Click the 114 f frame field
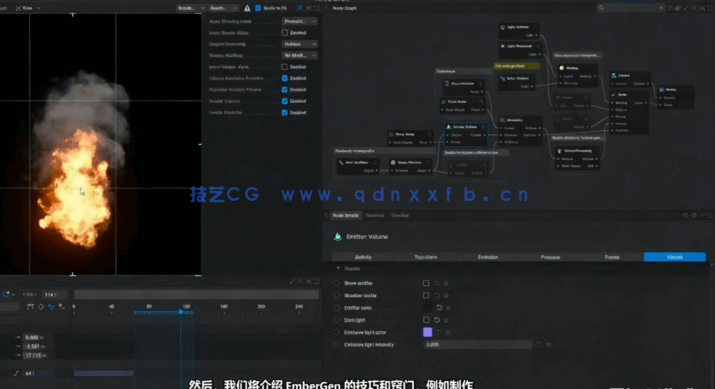The width and height of the screenshot is (715, 389). pyautogui.click(x=54, y=295)
